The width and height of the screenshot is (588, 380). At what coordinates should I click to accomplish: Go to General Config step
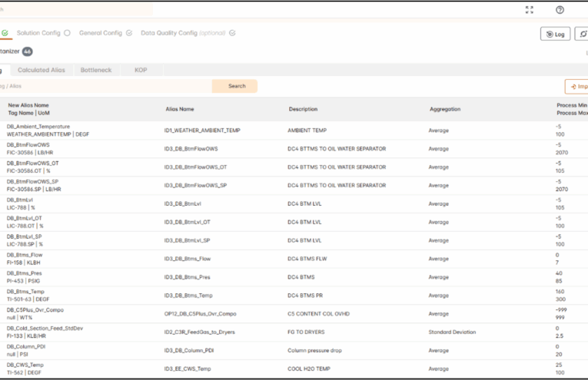(101, 33)
